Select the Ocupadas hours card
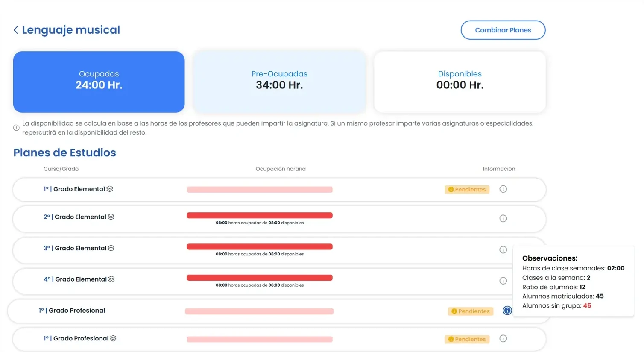 [x=99, y=82]
